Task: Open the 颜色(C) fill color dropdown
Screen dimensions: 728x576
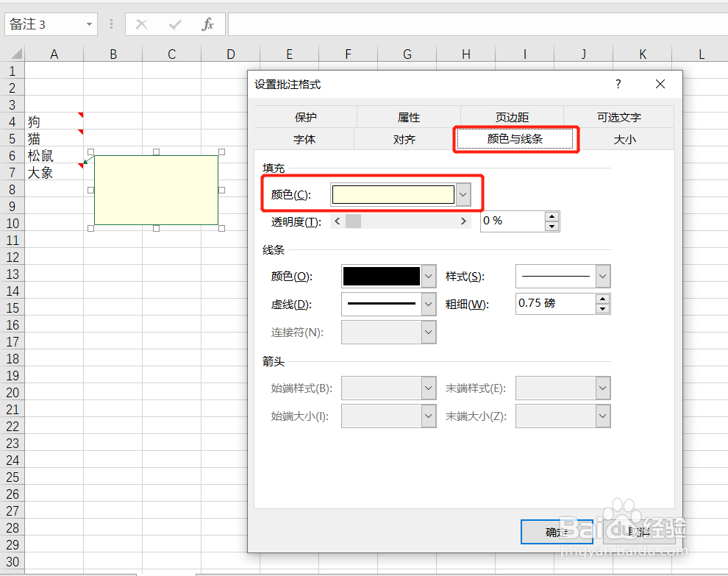Action: (463, 193)
